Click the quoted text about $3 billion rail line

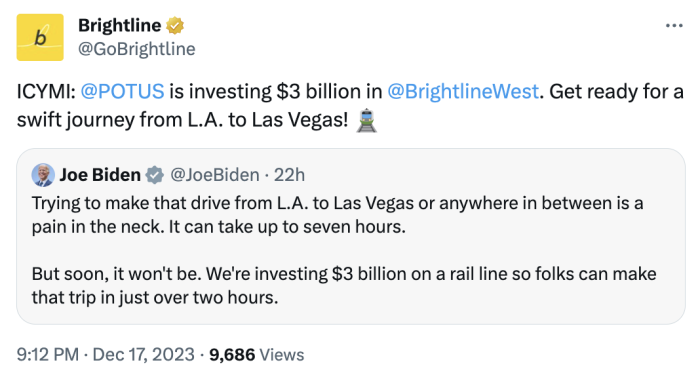pos(344,285)
